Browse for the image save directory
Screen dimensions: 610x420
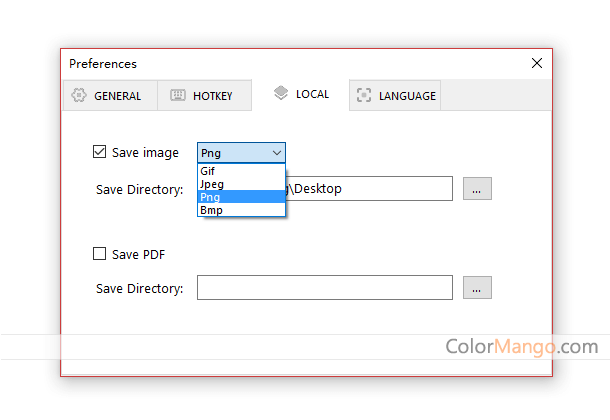[477, 188]
